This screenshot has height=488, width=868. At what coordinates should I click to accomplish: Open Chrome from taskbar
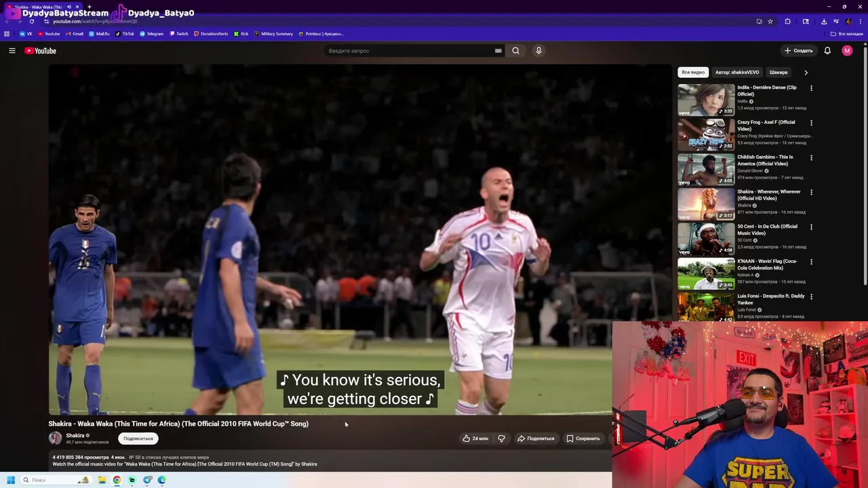(x=117, y=480)
